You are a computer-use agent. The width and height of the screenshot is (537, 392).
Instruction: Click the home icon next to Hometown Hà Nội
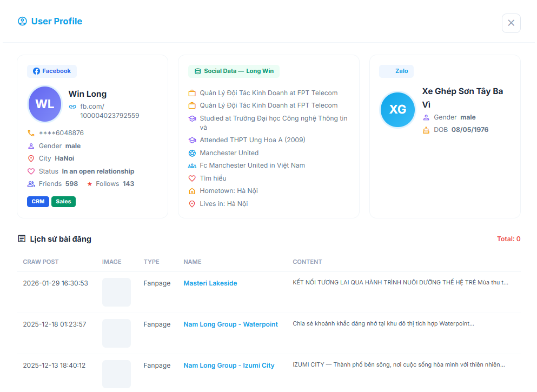[x=192, y=190]
